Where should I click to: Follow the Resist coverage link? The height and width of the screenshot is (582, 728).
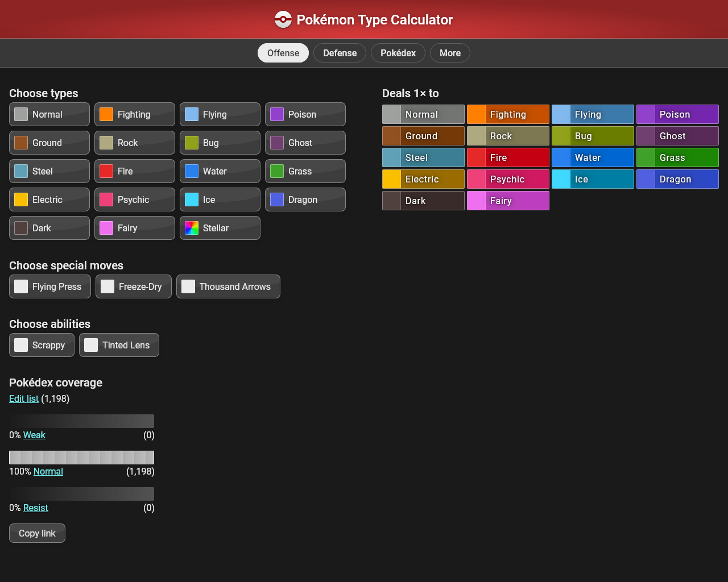tap(36, 508)
